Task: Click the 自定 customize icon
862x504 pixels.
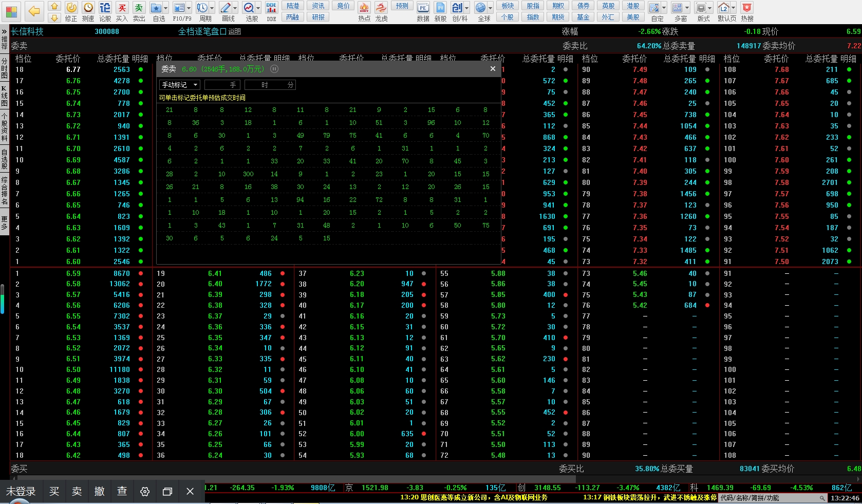Action: (x=654, y=8)
